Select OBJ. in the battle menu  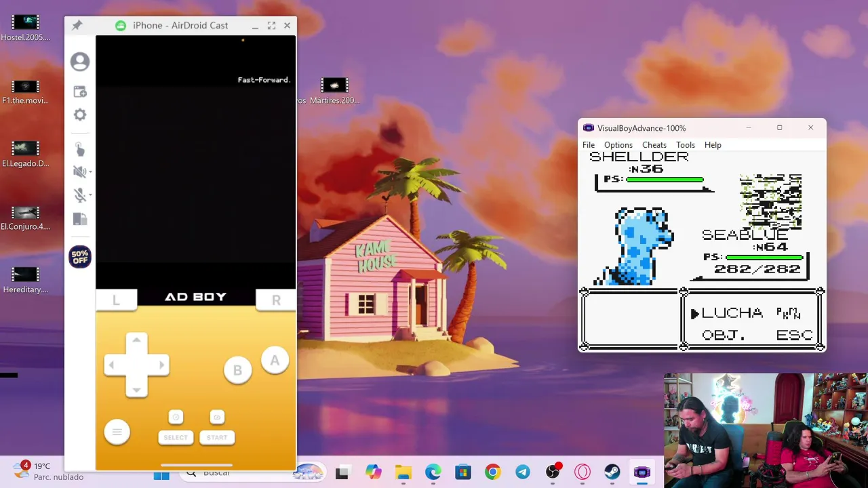point(724,335)
